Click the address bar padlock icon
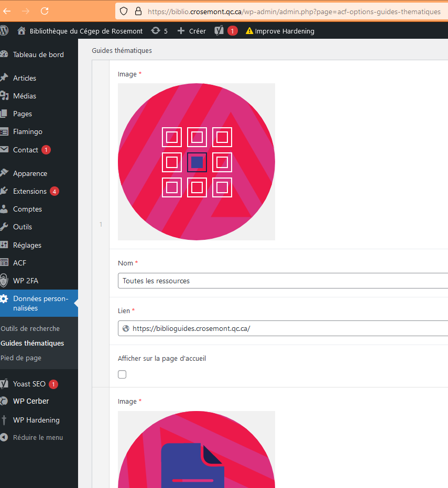Image resolution: width=448 pixels, height=488 pixels. click(138, 11)
